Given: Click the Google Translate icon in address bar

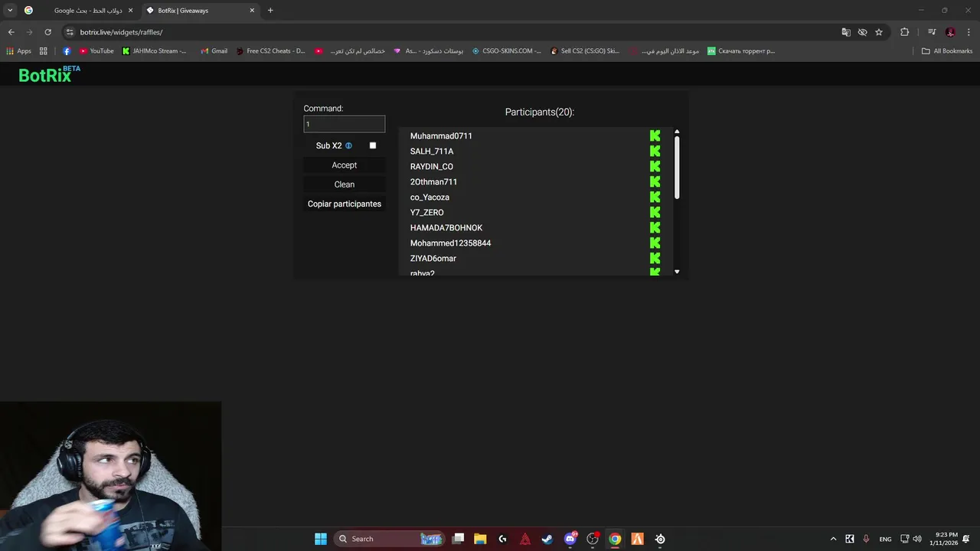Looking at the screenshot, I should click(x=846, y=32).
